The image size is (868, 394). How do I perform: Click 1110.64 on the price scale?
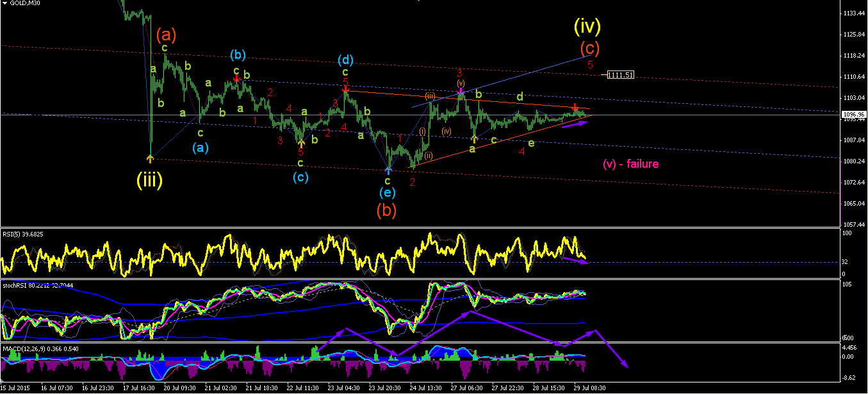coord(853,76)
